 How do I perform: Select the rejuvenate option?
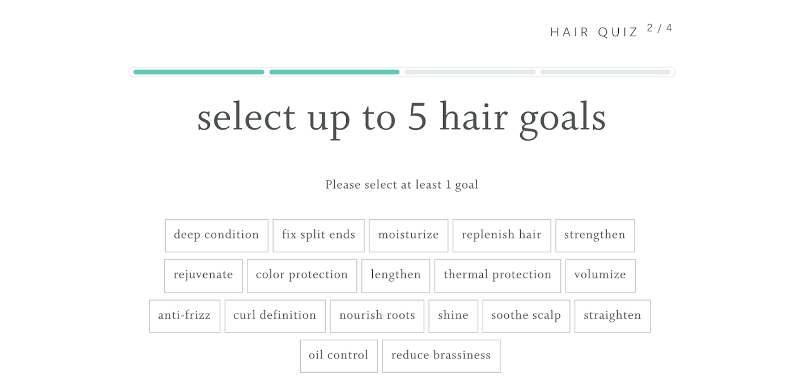point(203,276)
